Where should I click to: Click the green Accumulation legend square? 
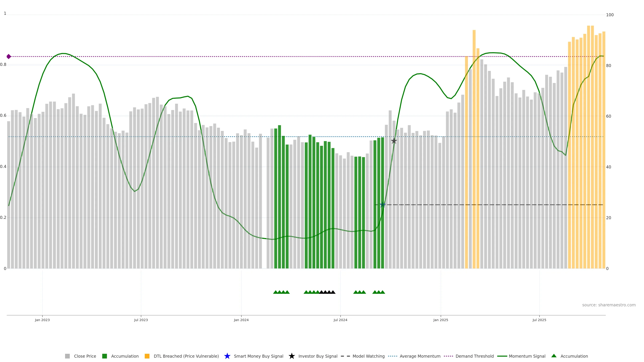[104, 356]
